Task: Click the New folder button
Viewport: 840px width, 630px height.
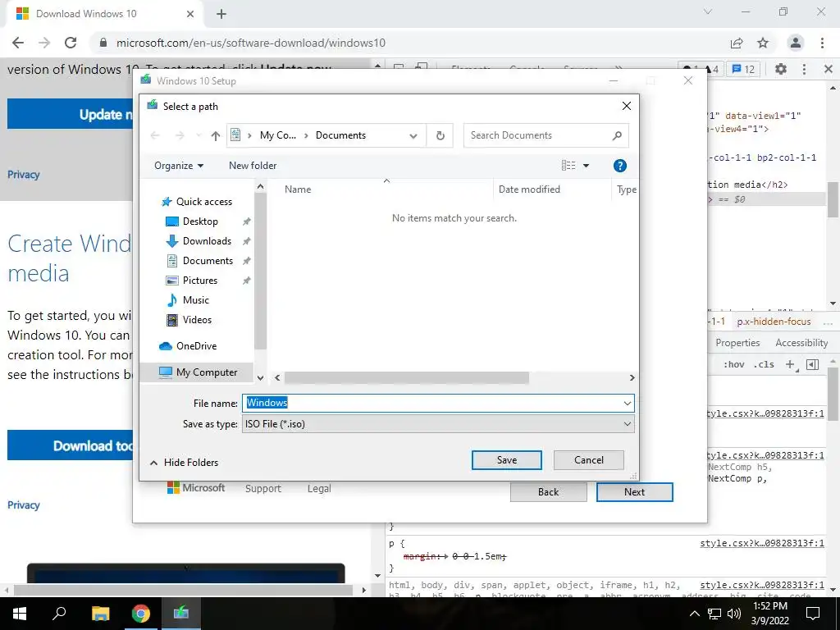Action: tap(253, 166)
